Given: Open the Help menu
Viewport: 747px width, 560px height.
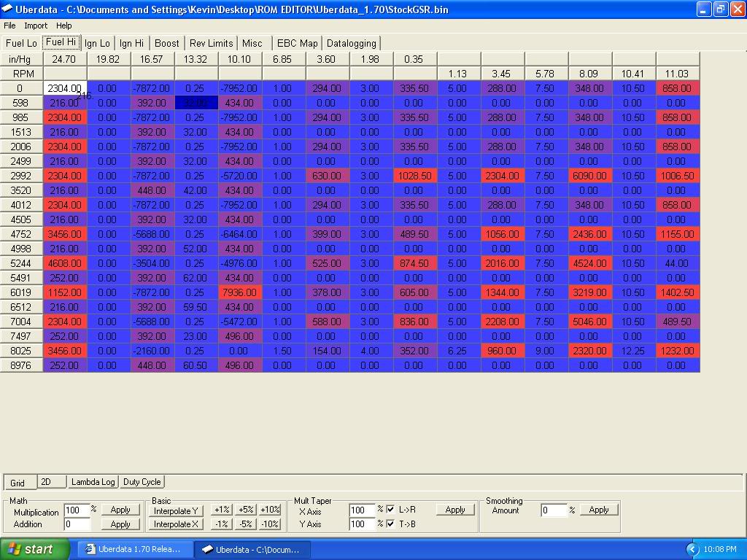Looking at the screenshot, I should coord(64,26).
